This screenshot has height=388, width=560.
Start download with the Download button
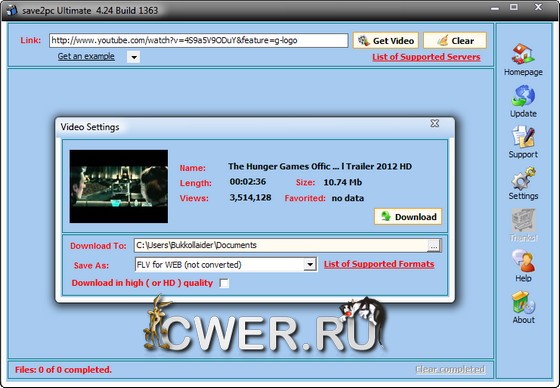(408, 217)
